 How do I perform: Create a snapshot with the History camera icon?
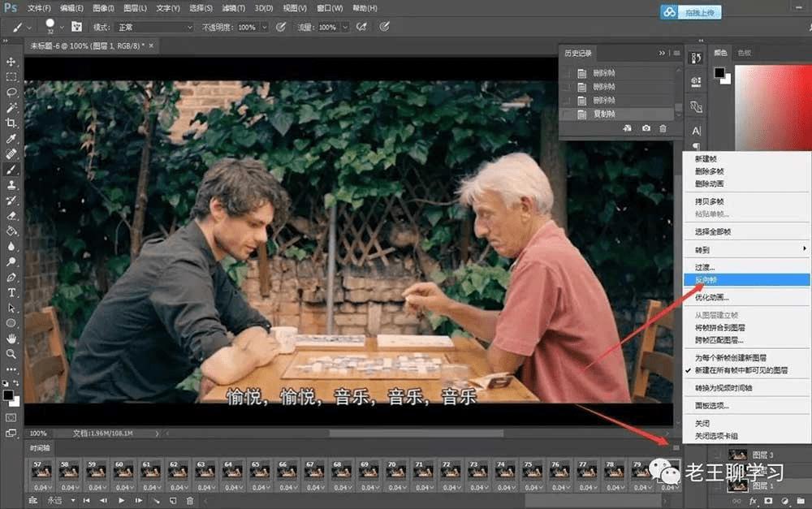click(646, 128)
